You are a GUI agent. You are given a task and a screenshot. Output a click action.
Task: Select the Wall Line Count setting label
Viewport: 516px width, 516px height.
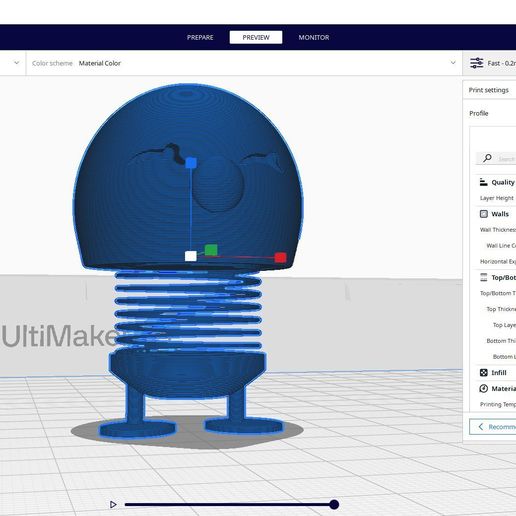[501, 246]
